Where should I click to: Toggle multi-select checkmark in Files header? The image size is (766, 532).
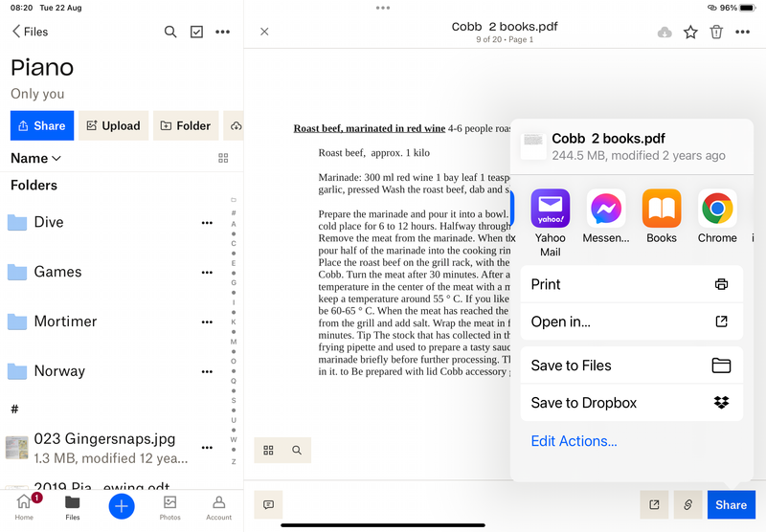pos(196,32)
